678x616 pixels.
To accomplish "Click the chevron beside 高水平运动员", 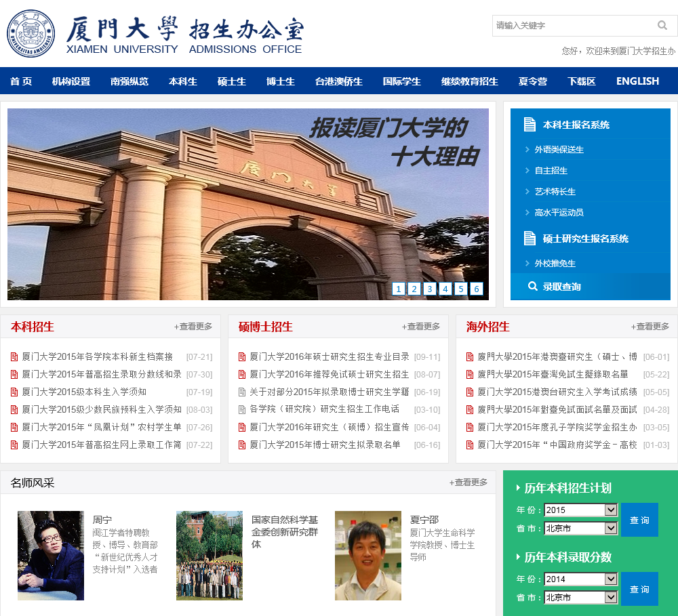I will pos(527,212).
